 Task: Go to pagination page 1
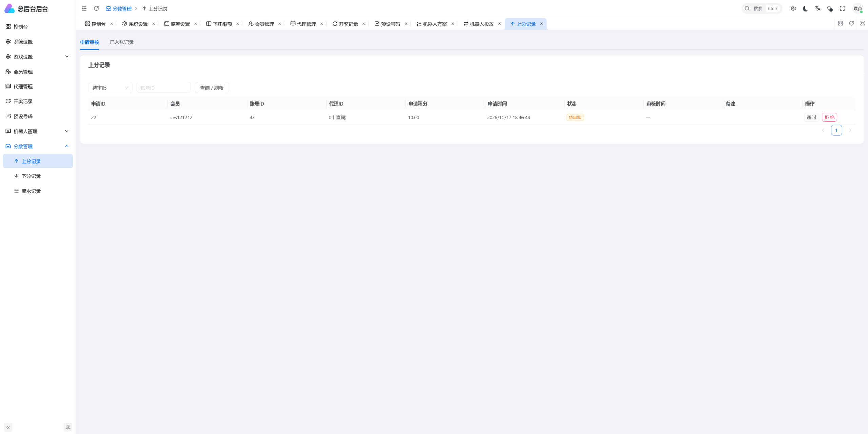pos(836,130)
